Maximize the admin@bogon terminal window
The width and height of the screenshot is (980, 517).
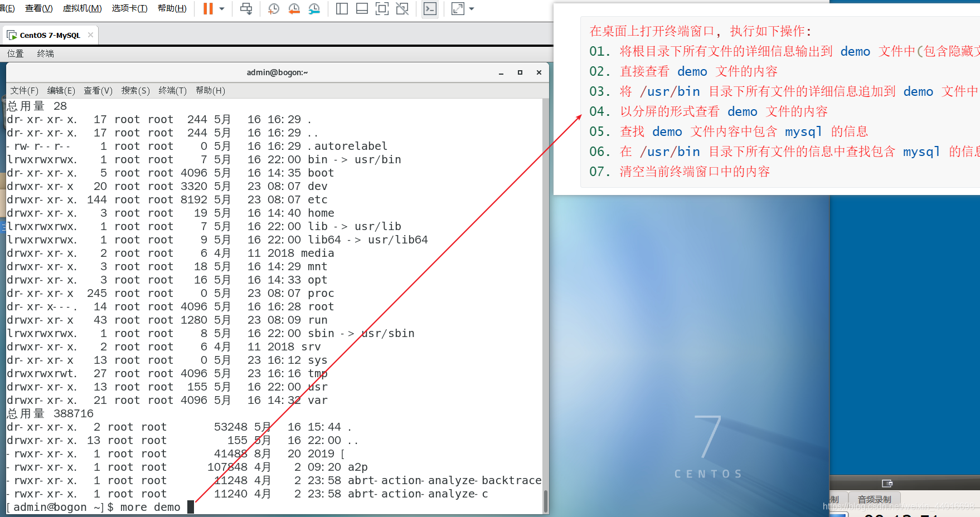click(x=520, y=72)
